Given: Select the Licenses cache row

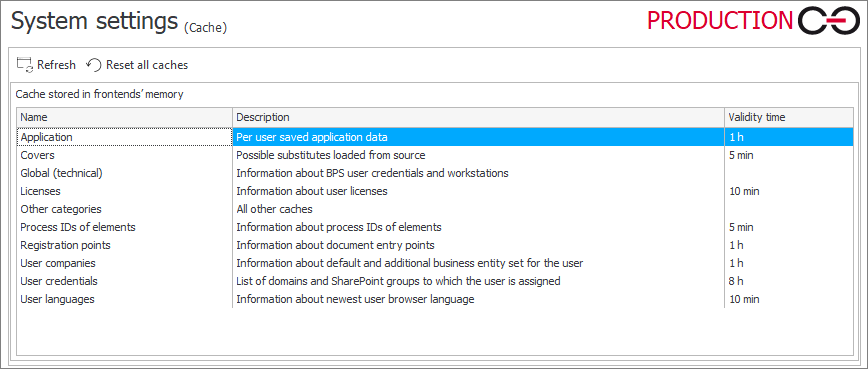Looking at the screenshot, I should point(435,191).
